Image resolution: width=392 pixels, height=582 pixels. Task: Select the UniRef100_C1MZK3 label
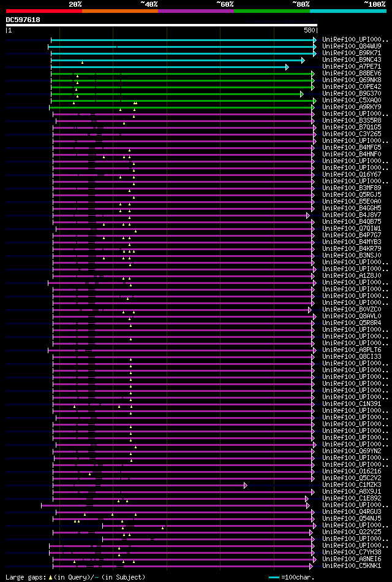352,484
